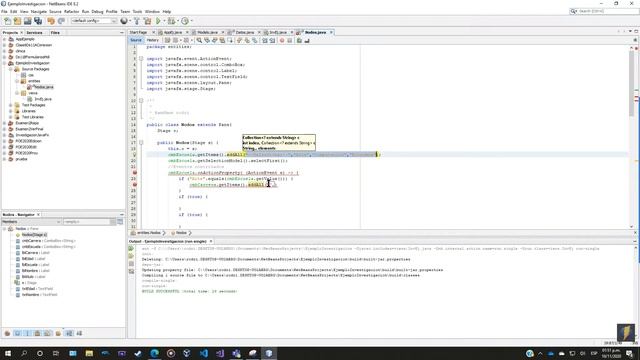Create a new file with toolbar icon

7,21
